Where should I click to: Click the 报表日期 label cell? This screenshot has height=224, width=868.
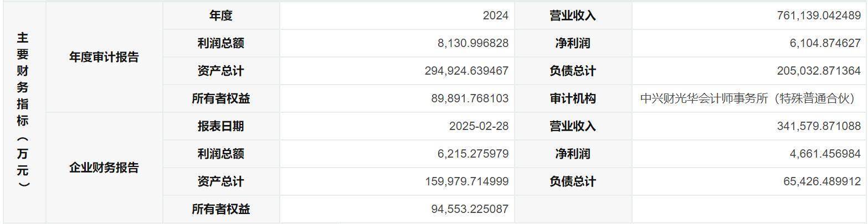(x=221, y=126)
